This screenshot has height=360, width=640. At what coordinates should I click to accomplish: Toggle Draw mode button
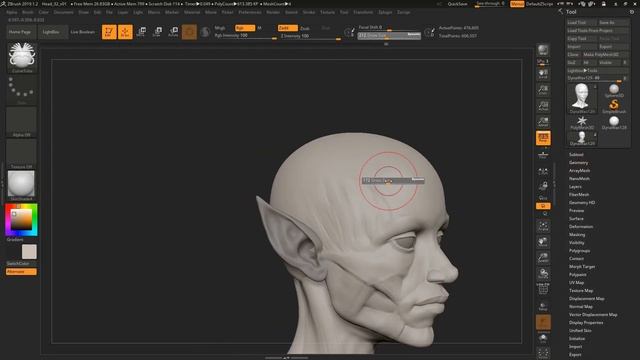[x=125, y=32]
